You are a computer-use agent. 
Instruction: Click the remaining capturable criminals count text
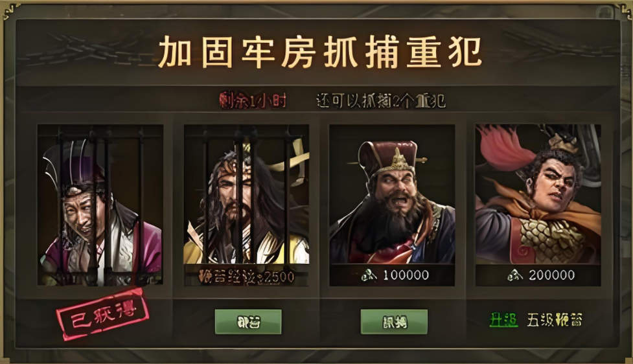381,100
